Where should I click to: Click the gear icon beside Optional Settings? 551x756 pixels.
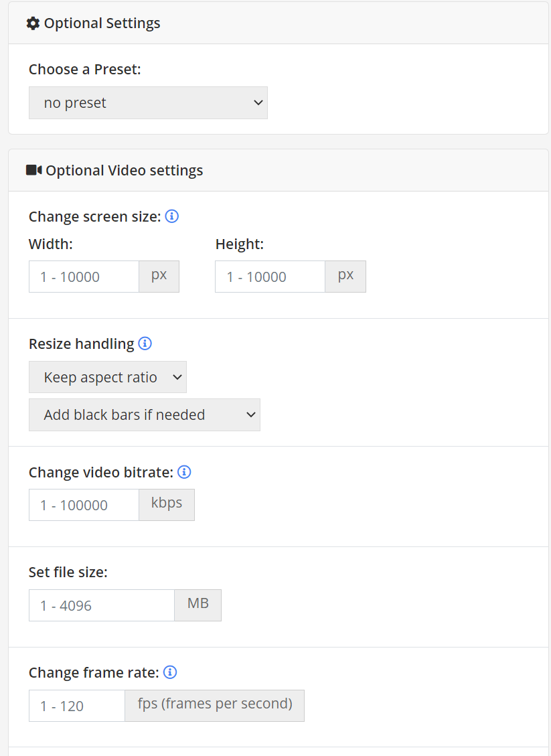33,23
